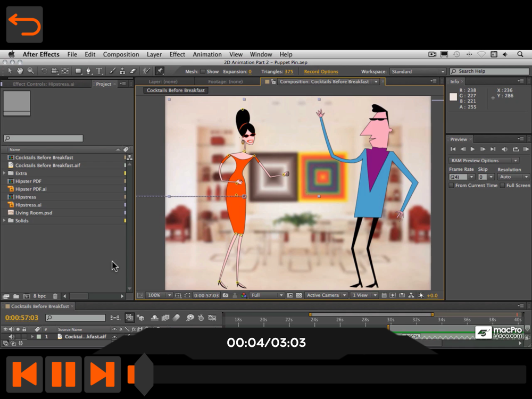Pause the tutorial video

click(63, 374)
